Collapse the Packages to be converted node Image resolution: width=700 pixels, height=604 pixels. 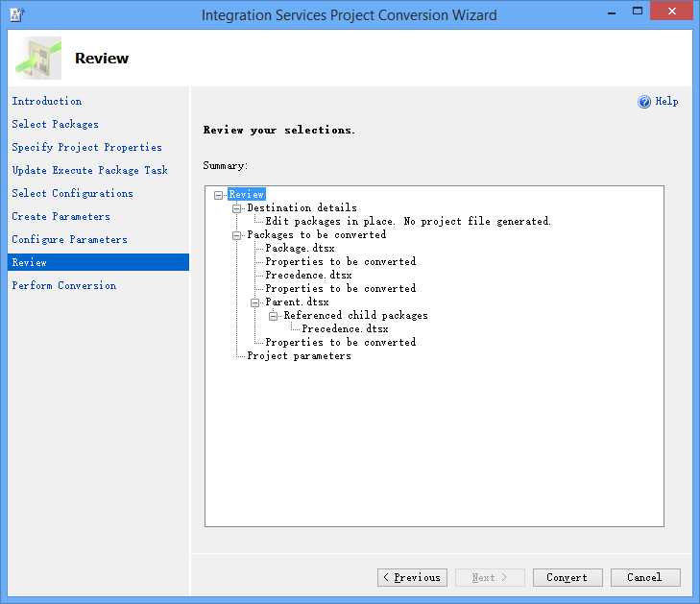tap(237, 235)
